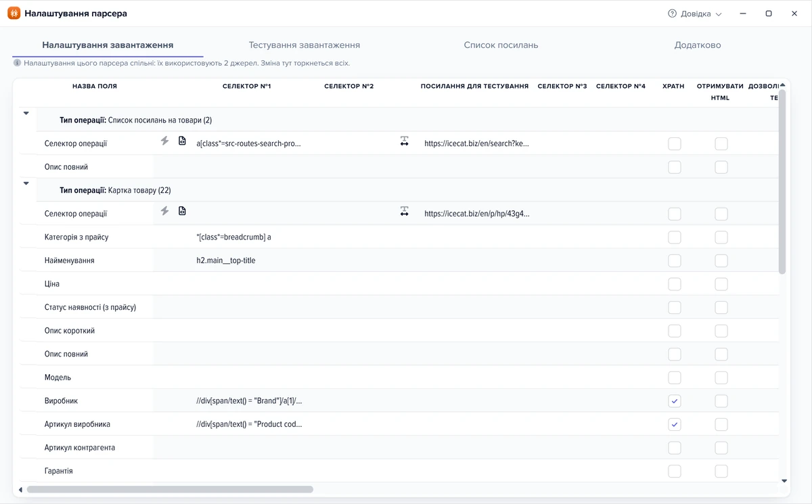Click the vertical scrollbar thumb
812x504 pixels.
click(782, 181)
